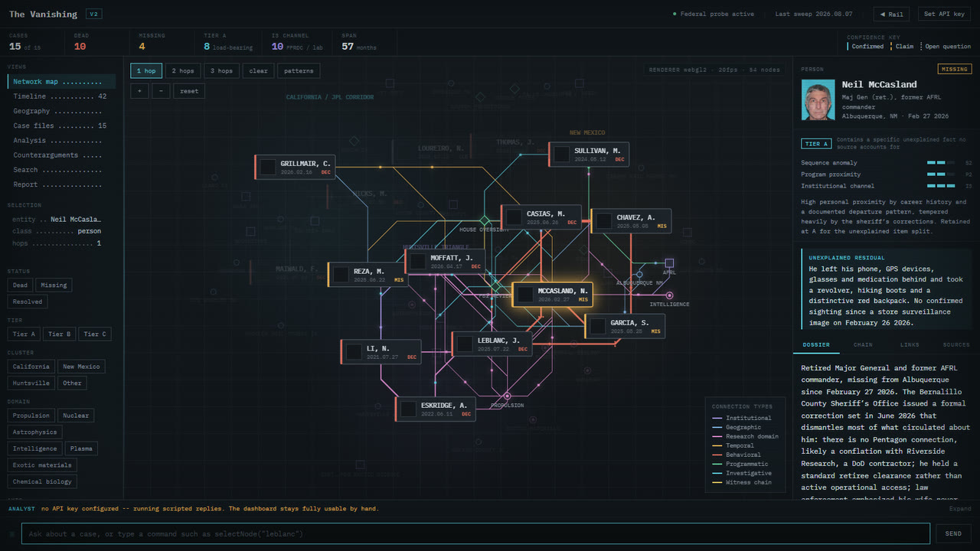Select the AFRL square node
Screen dimensions: 980x551
[x=669, y=262]
